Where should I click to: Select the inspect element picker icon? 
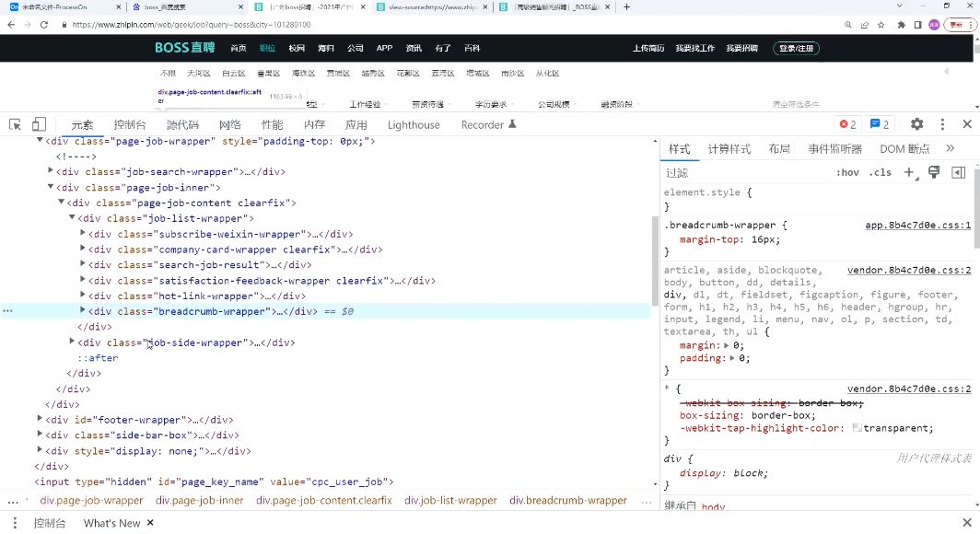point(15,123)
